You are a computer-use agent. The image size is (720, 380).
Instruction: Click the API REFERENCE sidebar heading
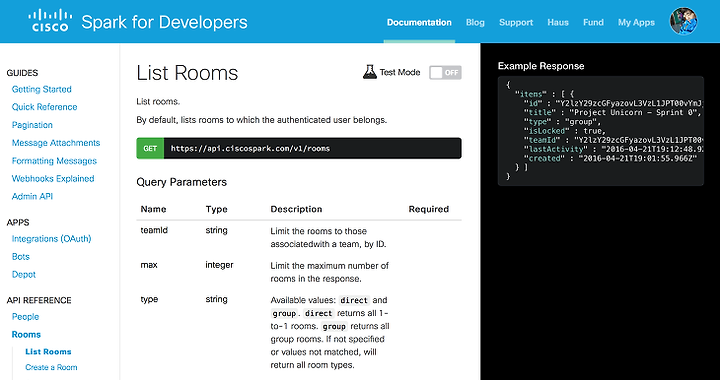click(39, 301)
